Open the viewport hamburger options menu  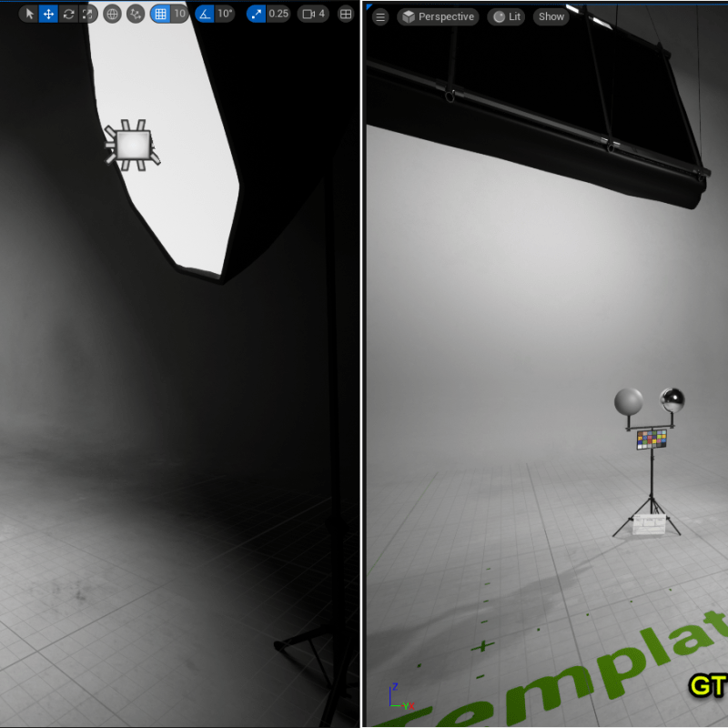coord(380,16)
